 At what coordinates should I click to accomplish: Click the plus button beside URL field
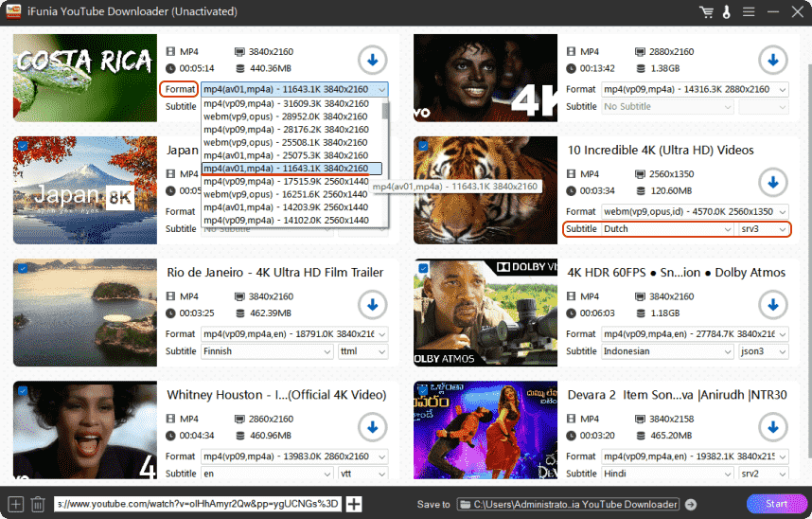pyautogui.click(x=354, y=504)
